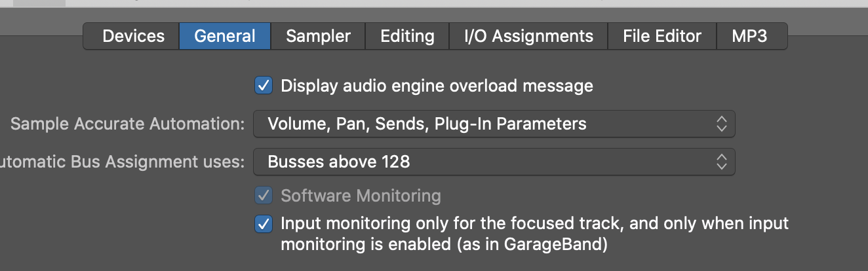The image size is (868, 271).
Task: Toggle the Software Monitoring checkbox
Action: [264, 195]
